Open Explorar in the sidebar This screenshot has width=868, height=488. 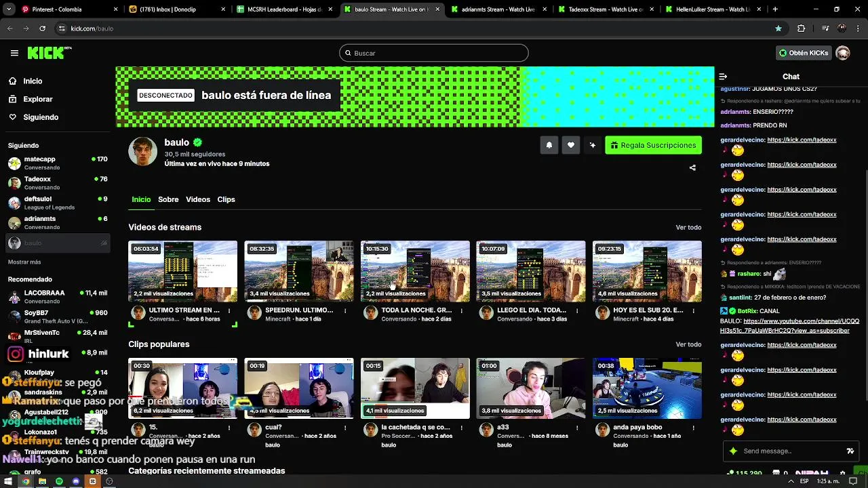pyautogui.click(x=37, y=99)
